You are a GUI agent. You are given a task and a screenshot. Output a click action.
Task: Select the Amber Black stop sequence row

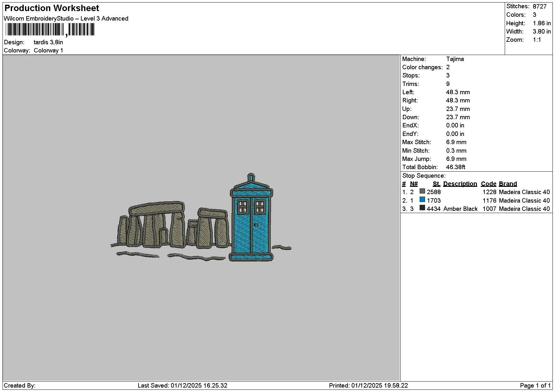(x=476, y=209)
